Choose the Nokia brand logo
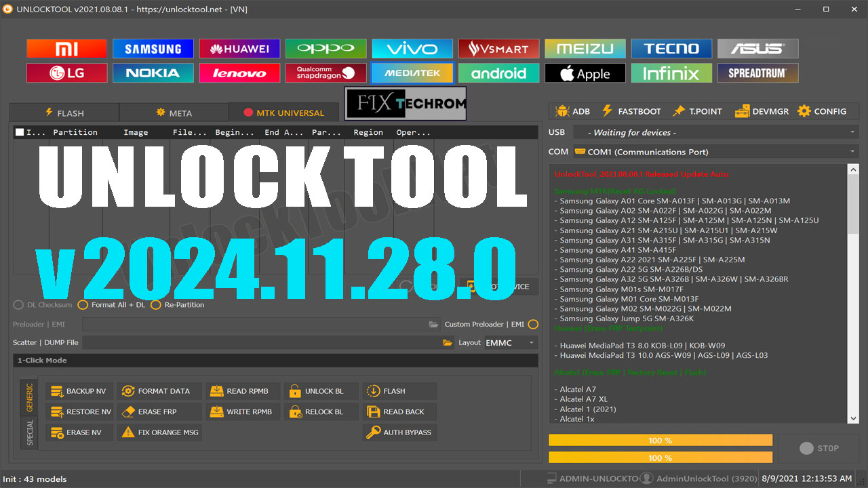This screenshot has width=868, height=488. click(x=153, y=73)
